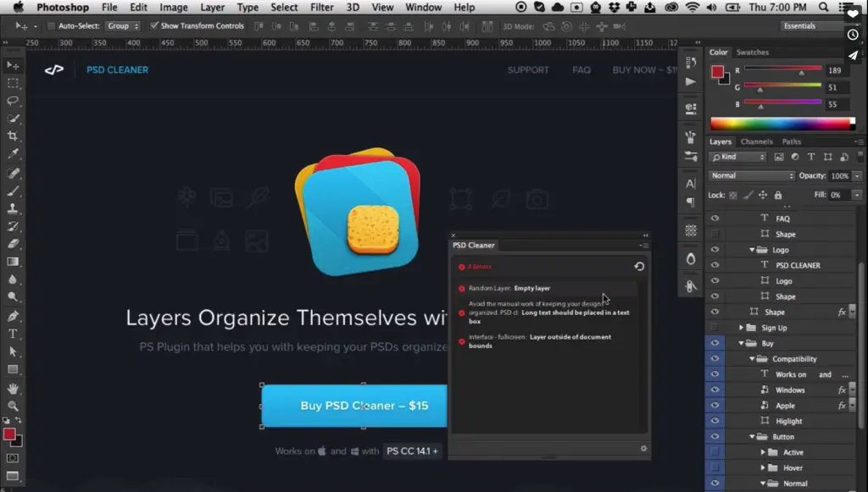Click the Opacity value field
The image size is (868, 492).
tap(839, 176)
